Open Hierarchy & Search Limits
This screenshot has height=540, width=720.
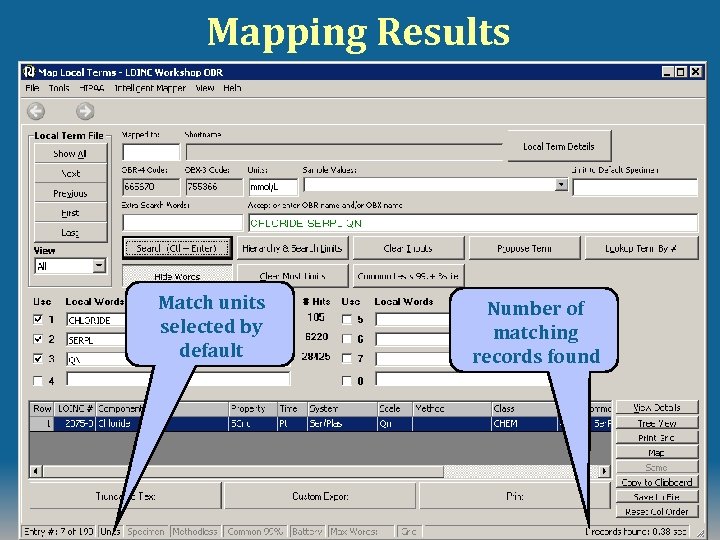point(292,248)
